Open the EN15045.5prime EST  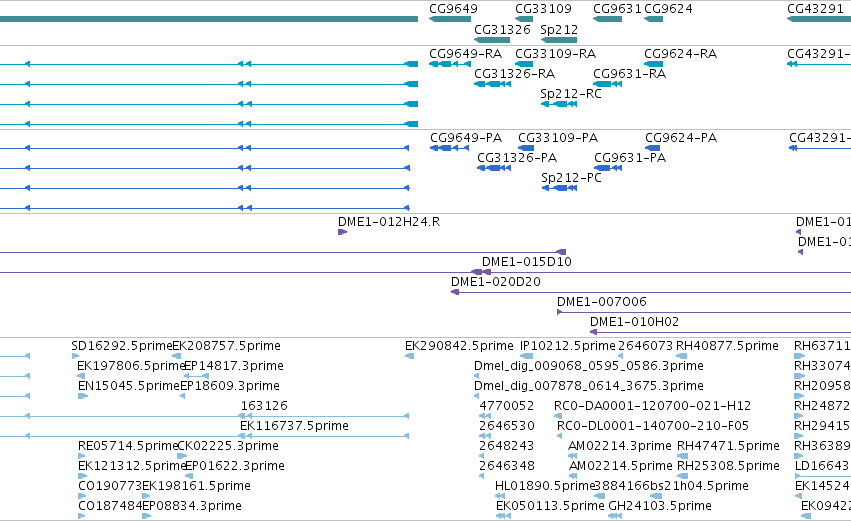coord(129,386)
